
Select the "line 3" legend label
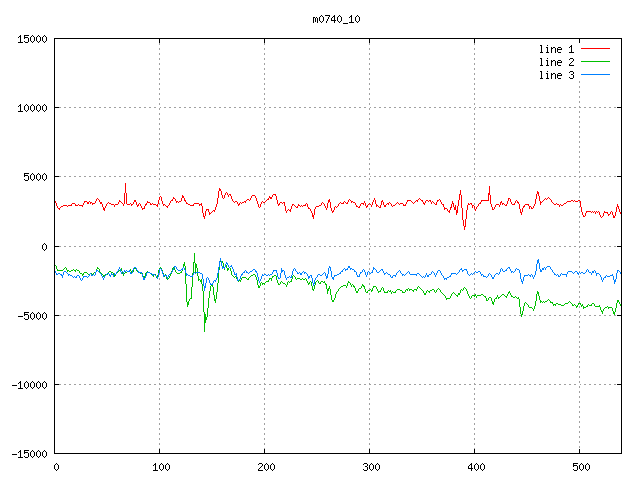[x=556, y=75]
